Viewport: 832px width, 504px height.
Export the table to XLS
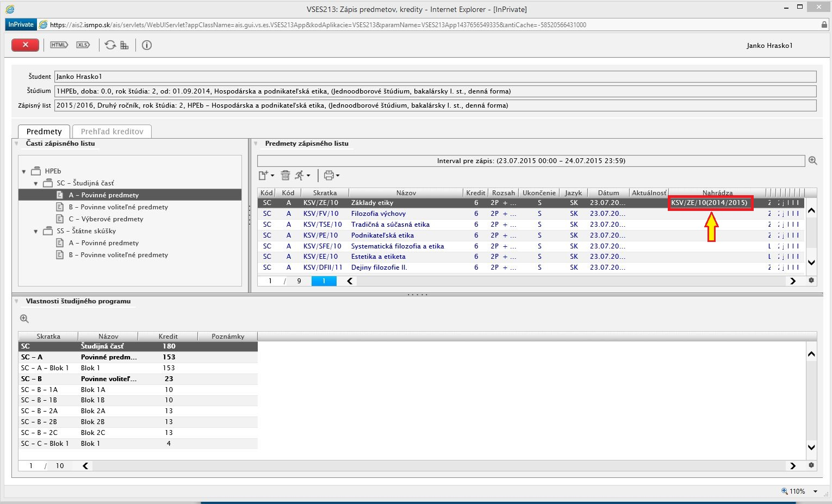[83, 45]
